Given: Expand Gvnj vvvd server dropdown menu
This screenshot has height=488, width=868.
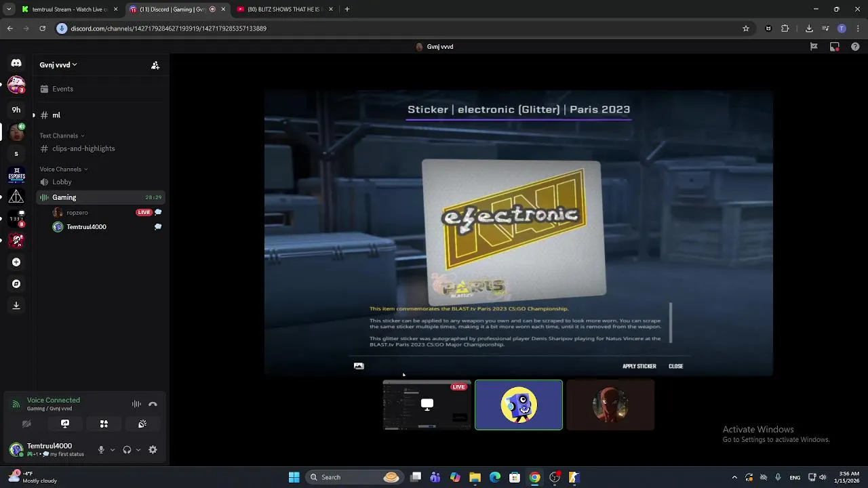Looking at the screenshot, I should coord(58,65).
